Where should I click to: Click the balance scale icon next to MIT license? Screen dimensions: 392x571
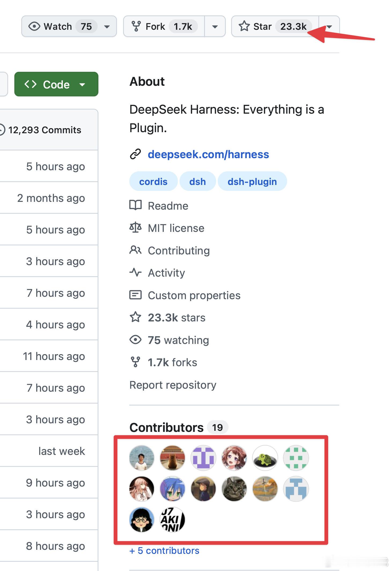tap(135, 228)
